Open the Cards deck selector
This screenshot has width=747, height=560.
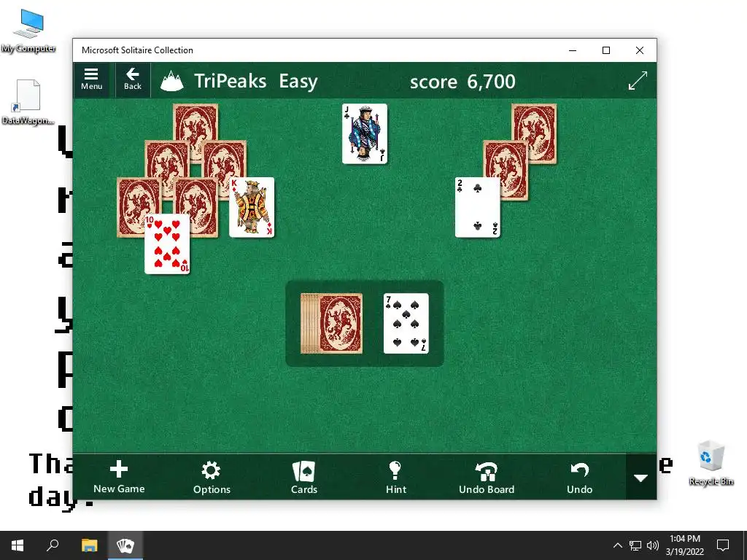304,477
